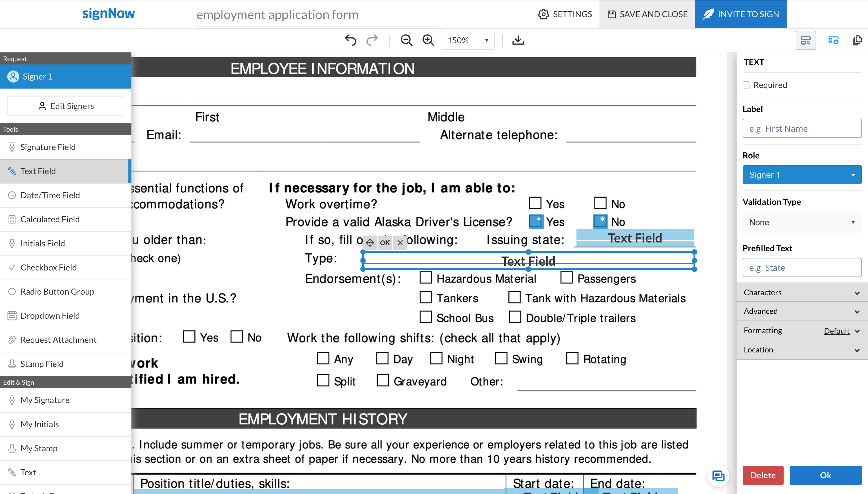Click into the Label input box

[x=801, y=129]
